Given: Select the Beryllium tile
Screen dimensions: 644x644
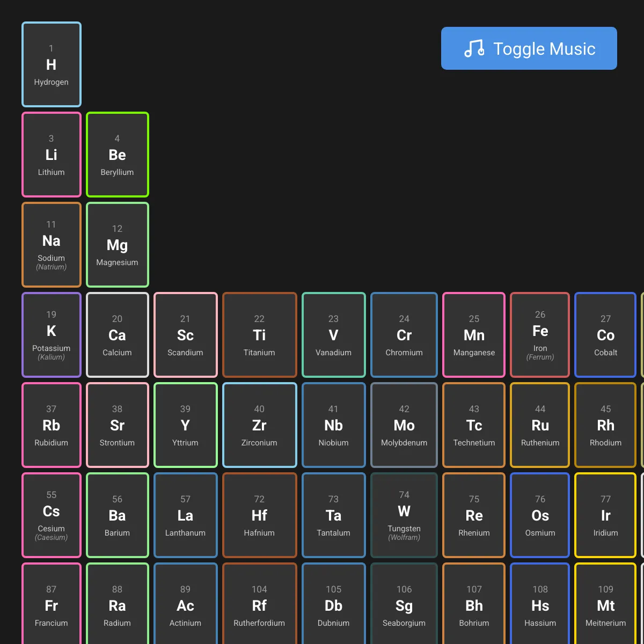Looking at the screenshot, I should tap(118, 155).
